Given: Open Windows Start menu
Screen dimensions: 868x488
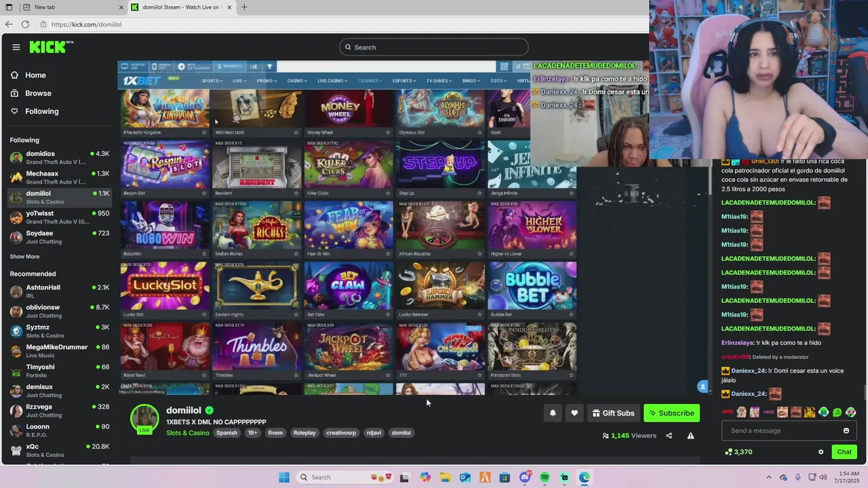Looking at the screenshot, I should click(284, 477).
